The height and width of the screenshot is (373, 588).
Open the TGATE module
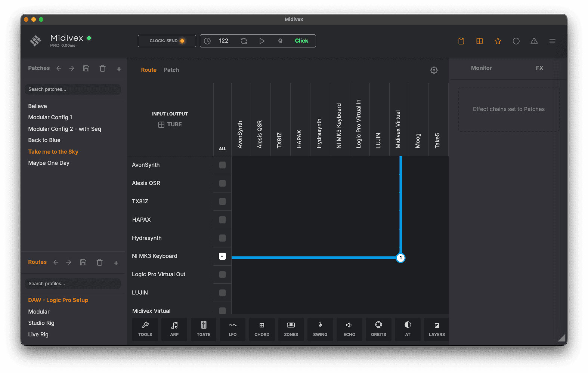(x=203, y=329)
